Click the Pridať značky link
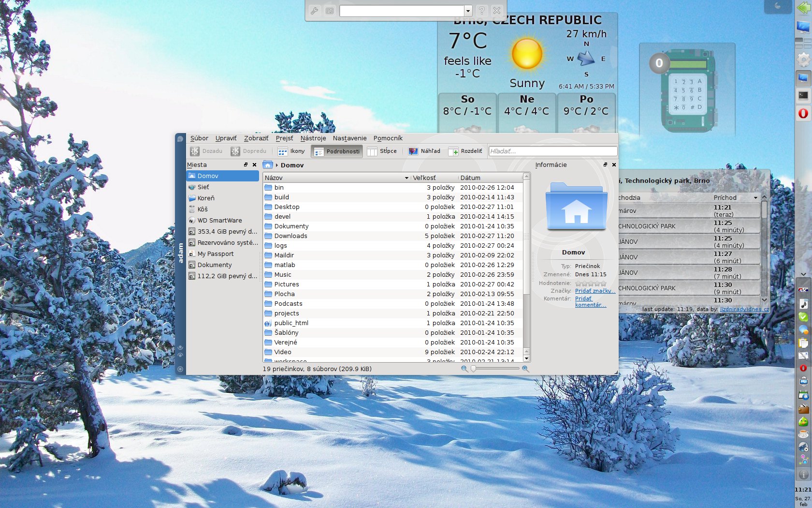 [594, 291]
